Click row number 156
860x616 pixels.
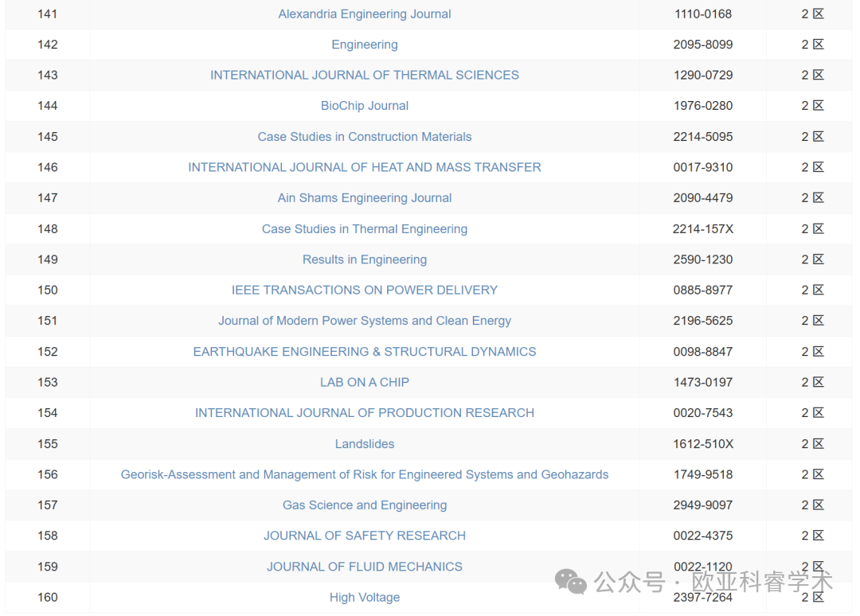[47, 474]
